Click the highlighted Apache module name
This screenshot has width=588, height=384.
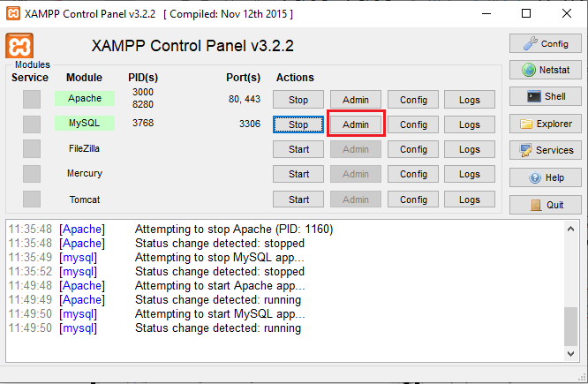click(85, 98)
